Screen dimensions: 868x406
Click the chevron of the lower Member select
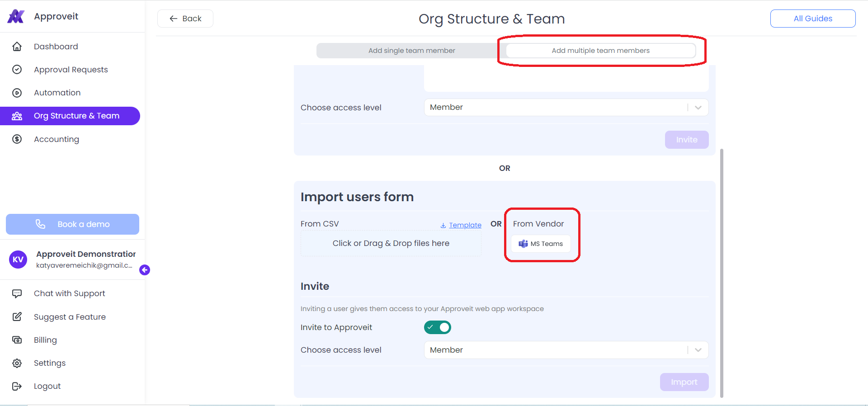pyautogui.click(x=698, y=350)
